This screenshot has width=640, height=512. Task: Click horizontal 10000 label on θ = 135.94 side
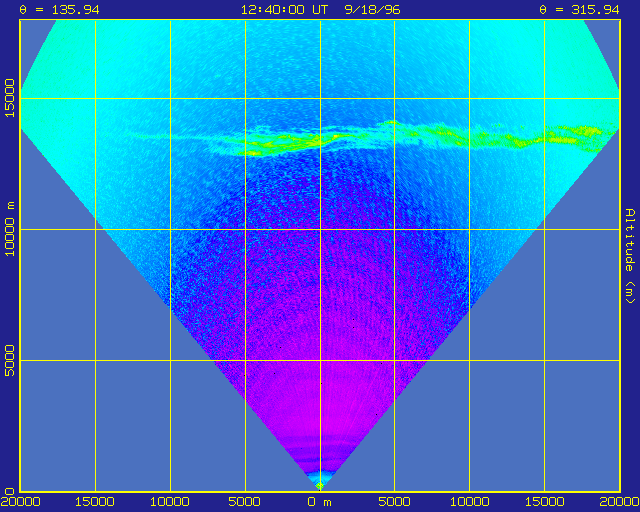point(170,502)
